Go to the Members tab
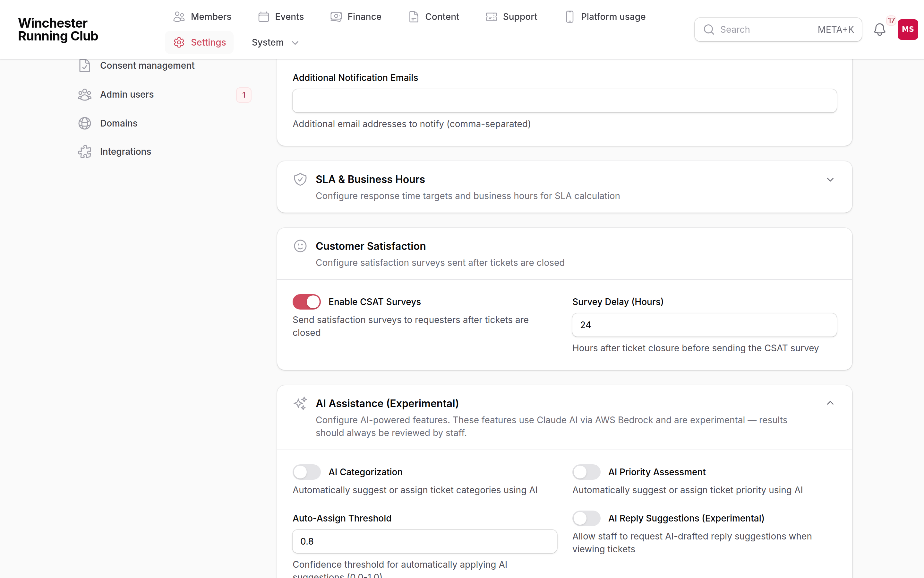Image resolution: width=924 pixels, height=578 pixels. click(202, 17)
